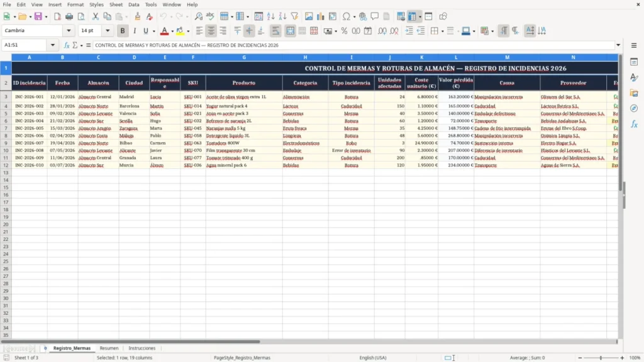
Task: Click the Insert Hyperlink icon
Action: click(x=363, y=16)
